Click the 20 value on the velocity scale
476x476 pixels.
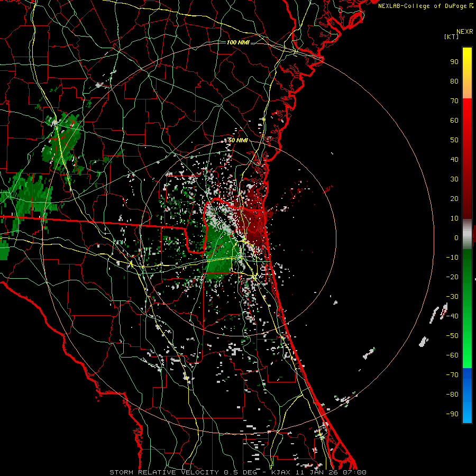454,199
